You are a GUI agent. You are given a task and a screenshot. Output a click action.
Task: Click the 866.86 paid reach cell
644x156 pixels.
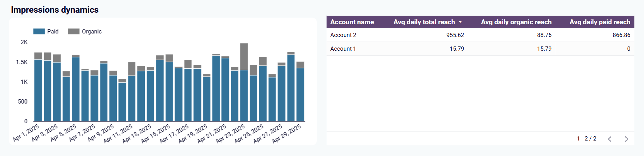(621, 35)
